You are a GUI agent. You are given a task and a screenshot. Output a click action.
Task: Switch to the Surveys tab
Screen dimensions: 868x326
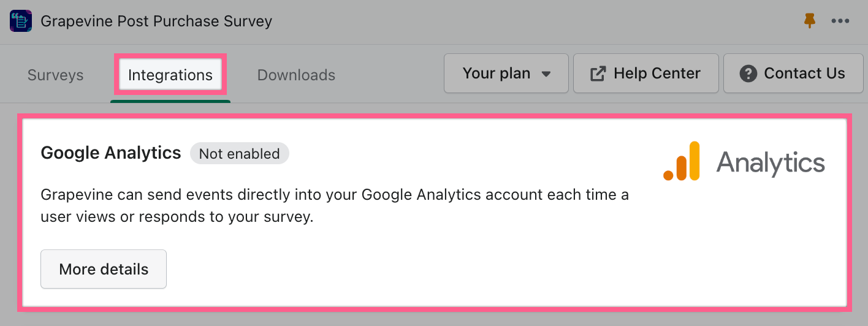point(56,75)
